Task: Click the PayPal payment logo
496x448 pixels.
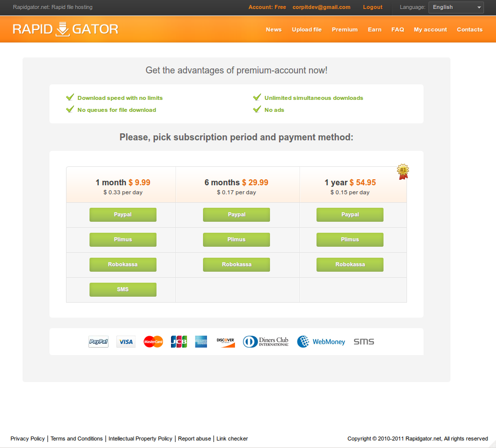Action: pos(98,342)
